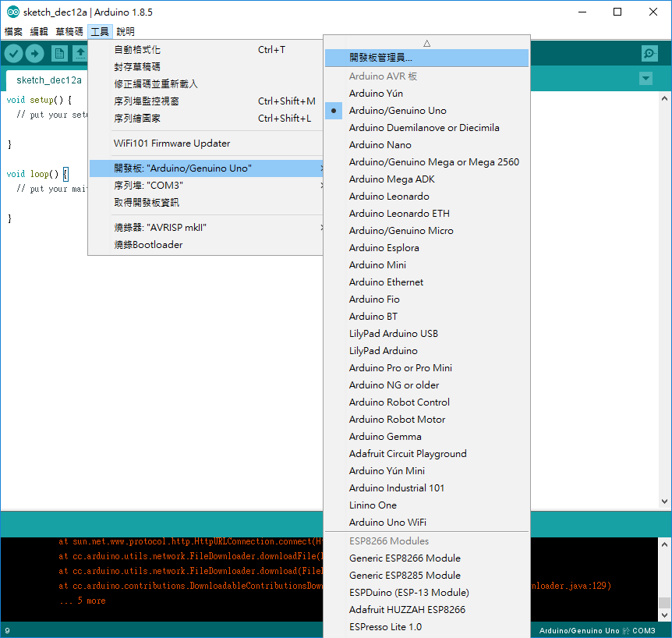Image resolution: width=672 pixels, height=638 pixels.
Task: Select Arduino Mega ADK board
Action: (427, 179)
